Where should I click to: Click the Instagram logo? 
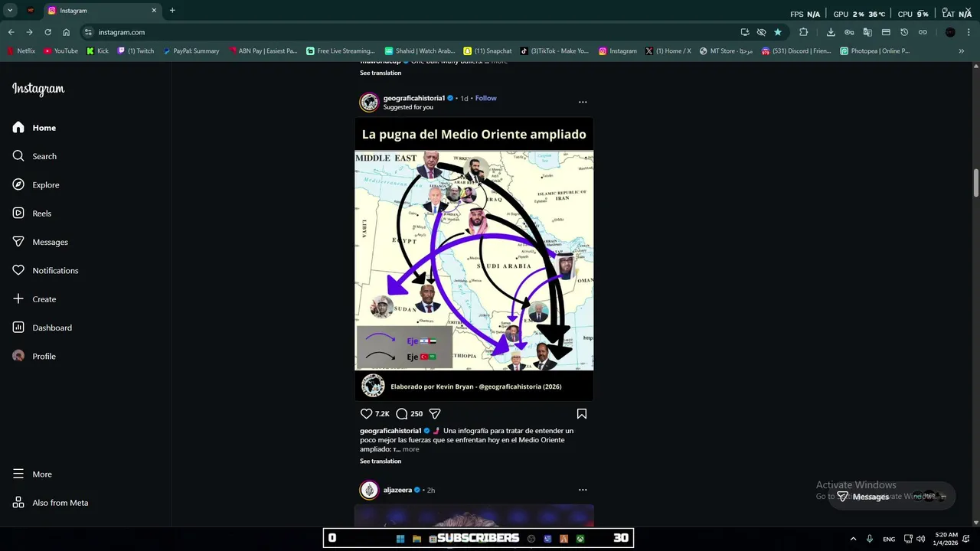pos(38,89)
